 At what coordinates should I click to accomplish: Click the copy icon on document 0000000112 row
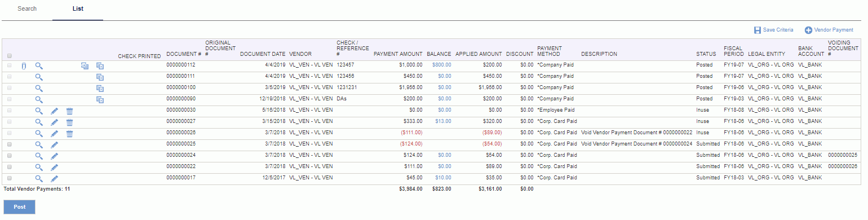85,66
